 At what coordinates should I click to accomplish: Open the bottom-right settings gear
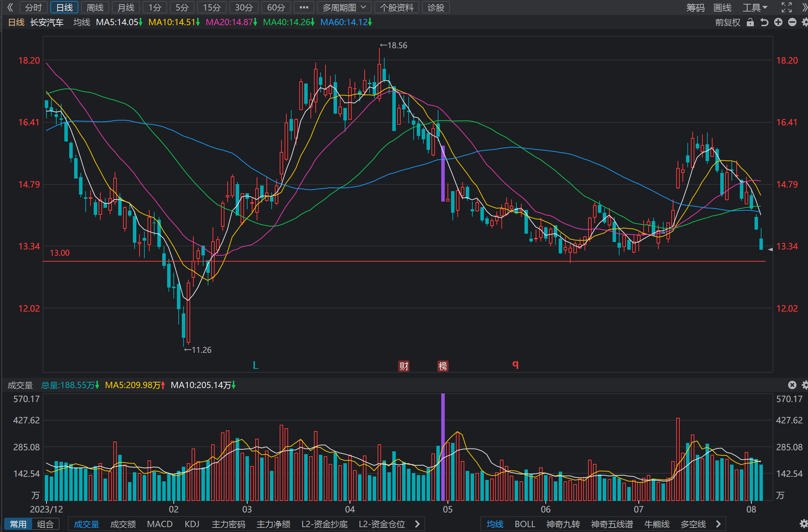coord(804,524)
